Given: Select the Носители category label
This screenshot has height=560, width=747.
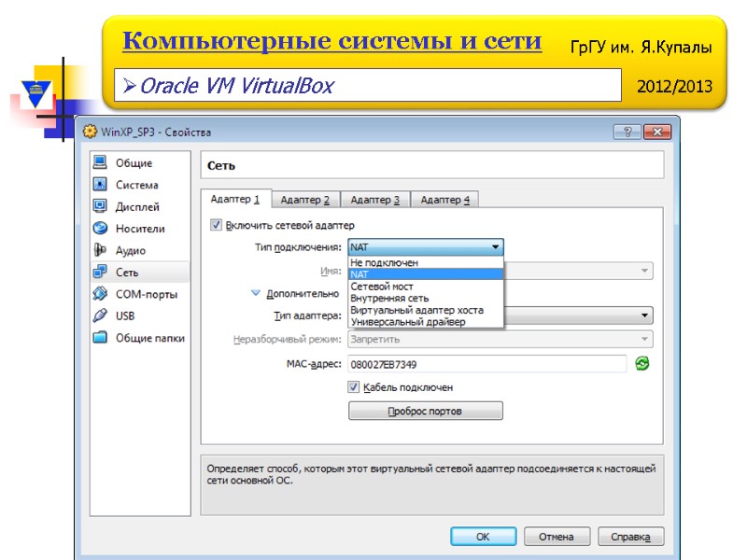Looking at the screenshot, I should tap(140, 229).
